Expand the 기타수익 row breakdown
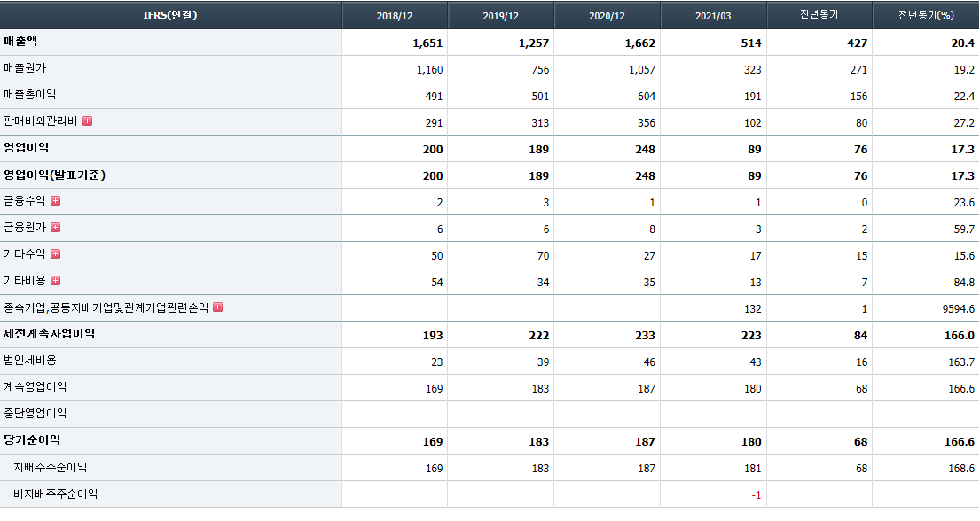Image resolution: width=980 pixels, height=521 pixels. click(56, 253)
